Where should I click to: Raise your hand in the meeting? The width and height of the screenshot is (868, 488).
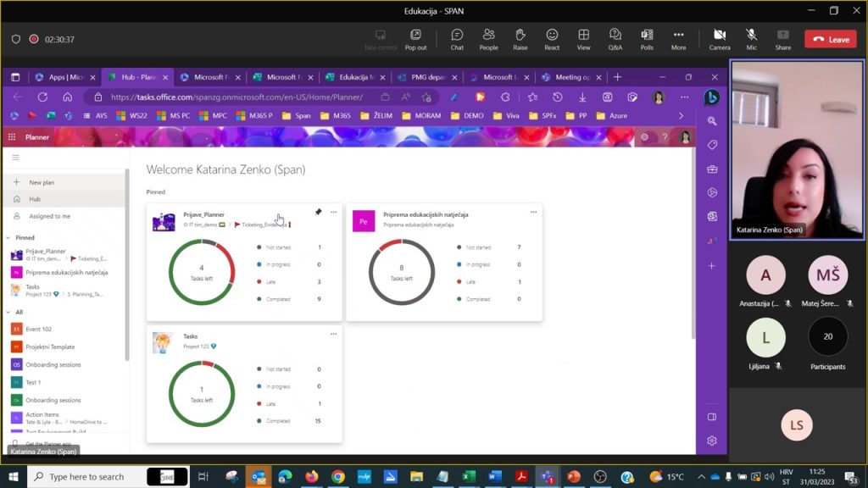[x=520, y=40]
